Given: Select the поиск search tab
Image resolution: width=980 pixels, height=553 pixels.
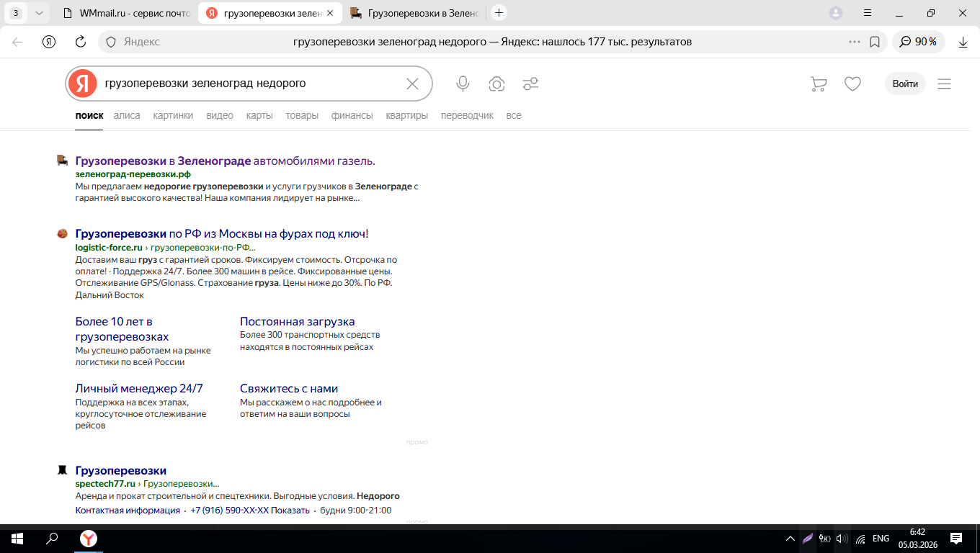Looking at the screenshot, I should pos(89,115).
